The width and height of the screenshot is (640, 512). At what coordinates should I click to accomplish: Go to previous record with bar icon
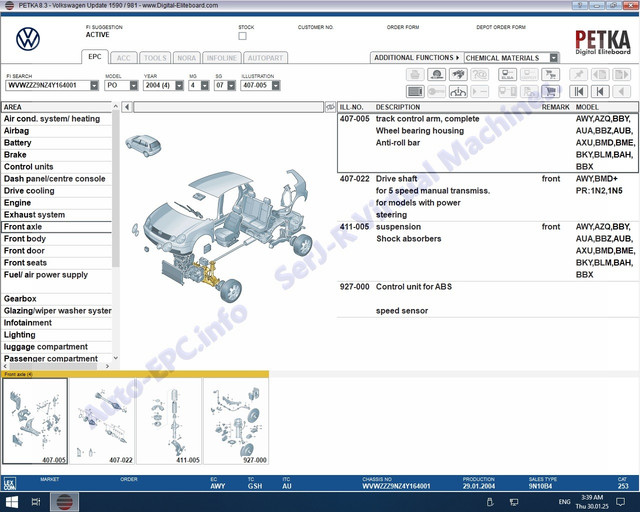(x=600, y=91)
